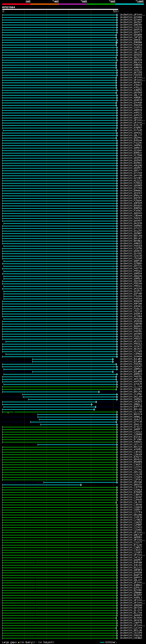Select hit label UniRef100_O22472

click(x=131, y=346)
